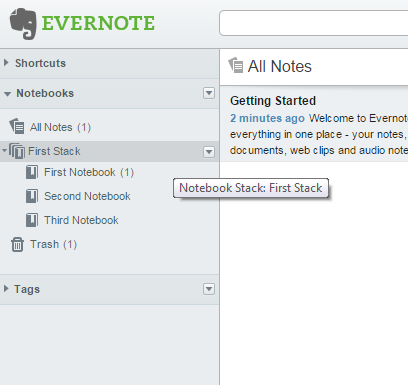Click the EVERNOTE green wordmark
The height and width of the screenshot is (385, 408).
tap(98, 23)
